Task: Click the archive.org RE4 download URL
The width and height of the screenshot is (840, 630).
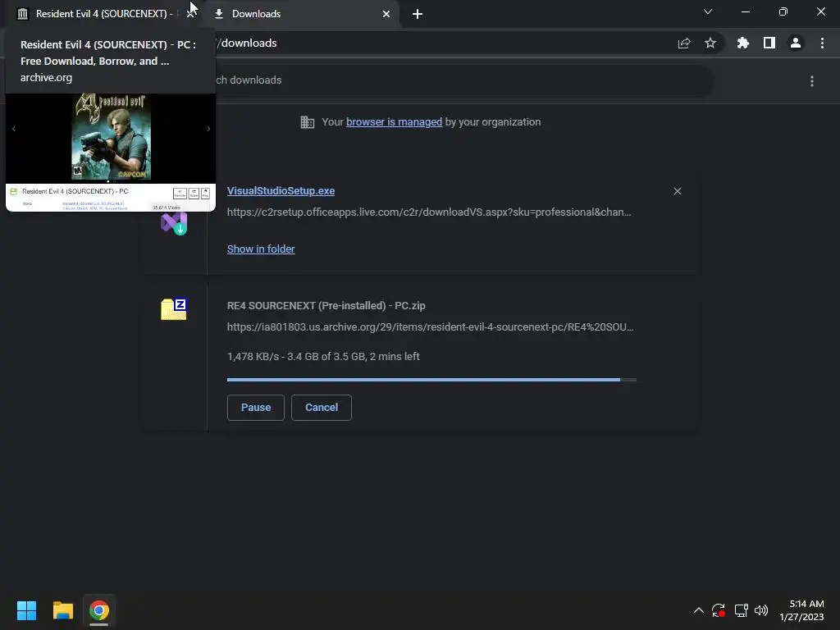Action: pos(430,327)
